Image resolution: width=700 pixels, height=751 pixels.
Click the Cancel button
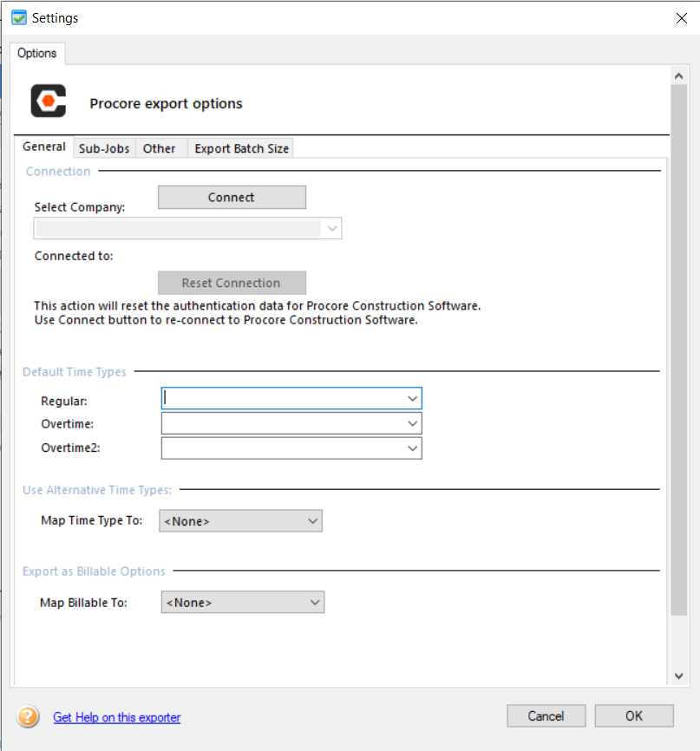tap(546, 716)
